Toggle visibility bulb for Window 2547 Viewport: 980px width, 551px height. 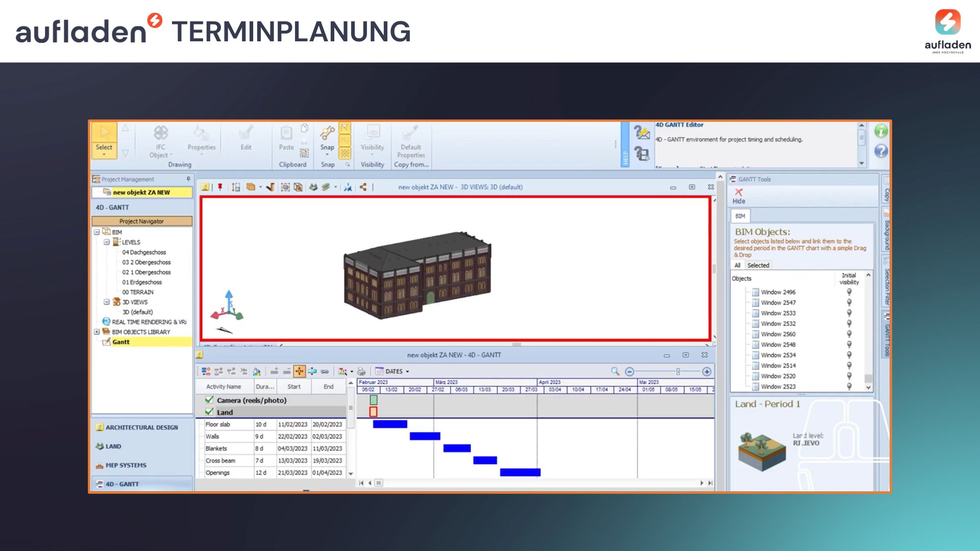point(849,303)
